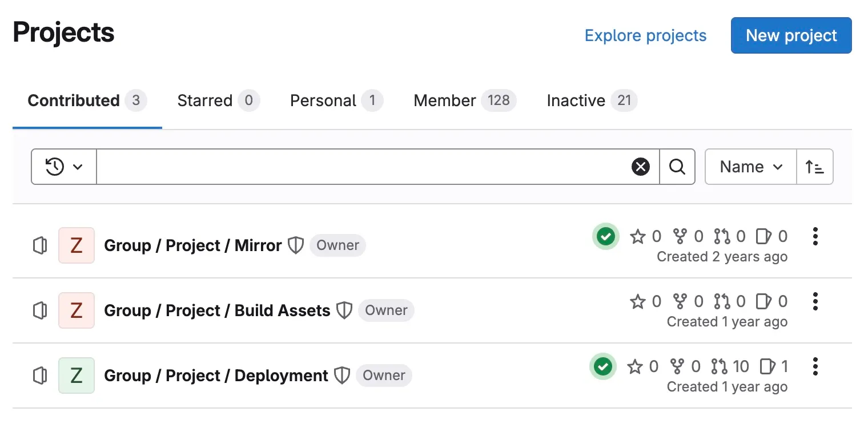Image resolution: width=868 pixels, height=428 pixels.
Task: Click the forks count on Mirror row
Action: point(688,236)
